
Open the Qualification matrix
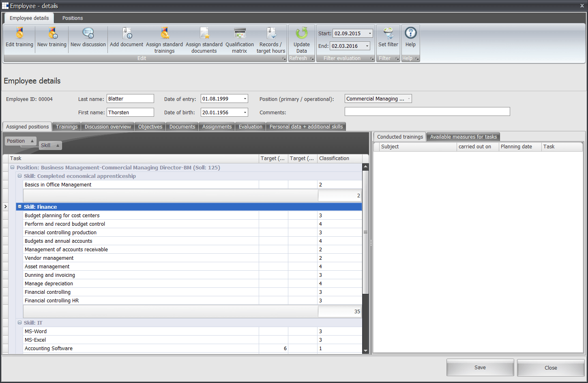pos(240,33)
